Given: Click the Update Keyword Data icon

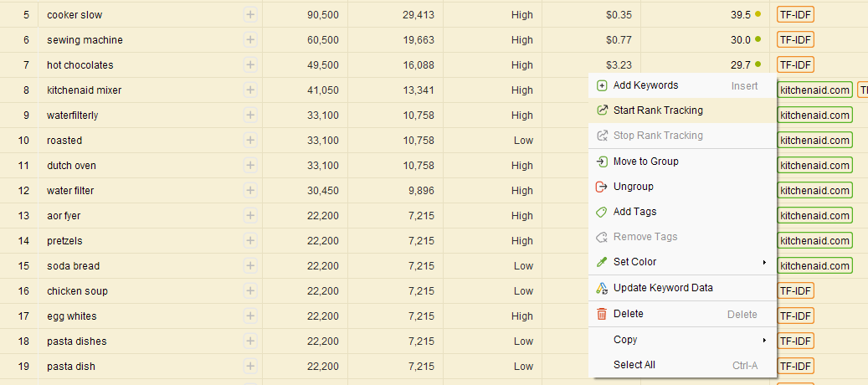Looking at the screenshot, I should [601, 288].
